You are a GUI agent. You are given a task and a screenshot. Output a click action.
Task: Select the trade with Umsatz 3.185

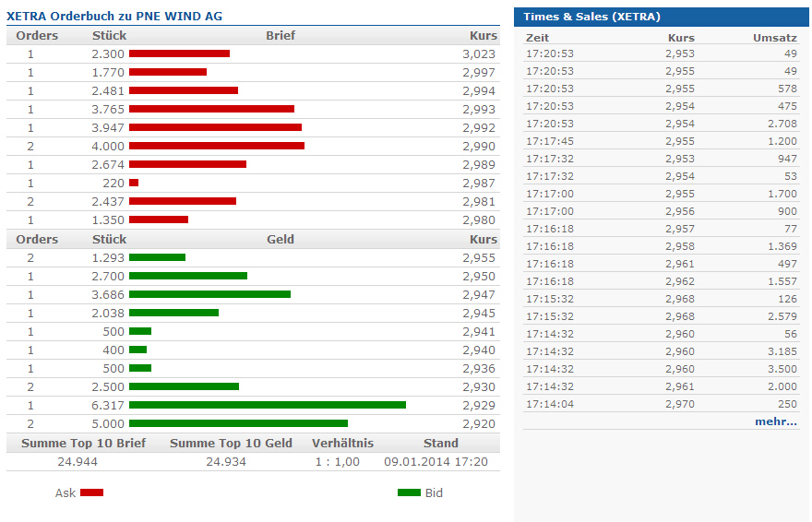782,351
